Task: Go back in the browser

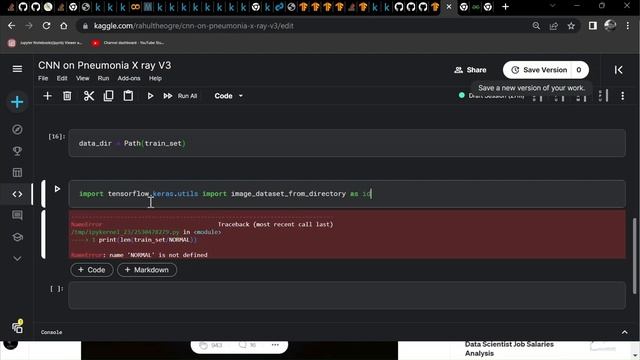Action: click(11, 26)
